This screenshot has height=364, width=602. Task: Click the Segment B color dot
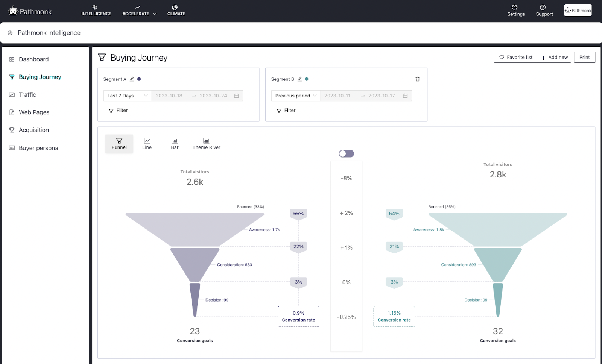coord(307,79)
